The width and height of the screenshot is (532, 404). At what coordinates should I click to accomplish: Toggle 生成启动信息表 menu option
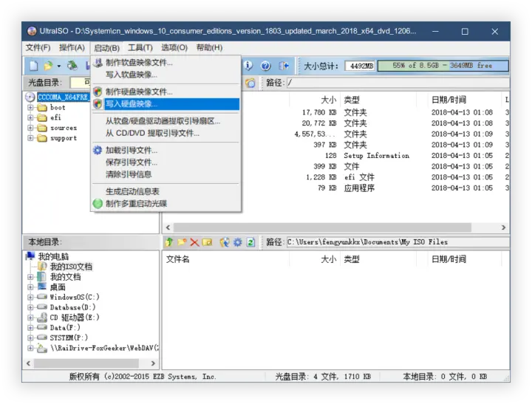(x=166, y=191)
